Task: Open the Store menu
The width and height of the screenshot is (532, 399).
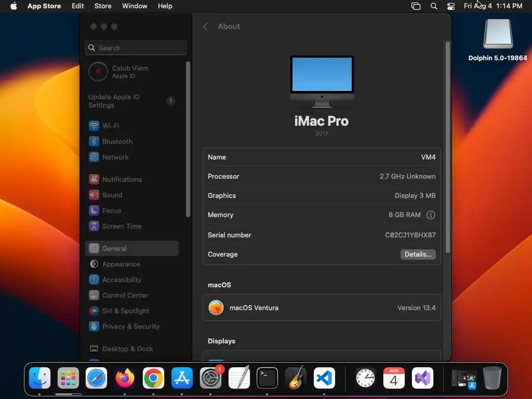Action: coord(103,6)
